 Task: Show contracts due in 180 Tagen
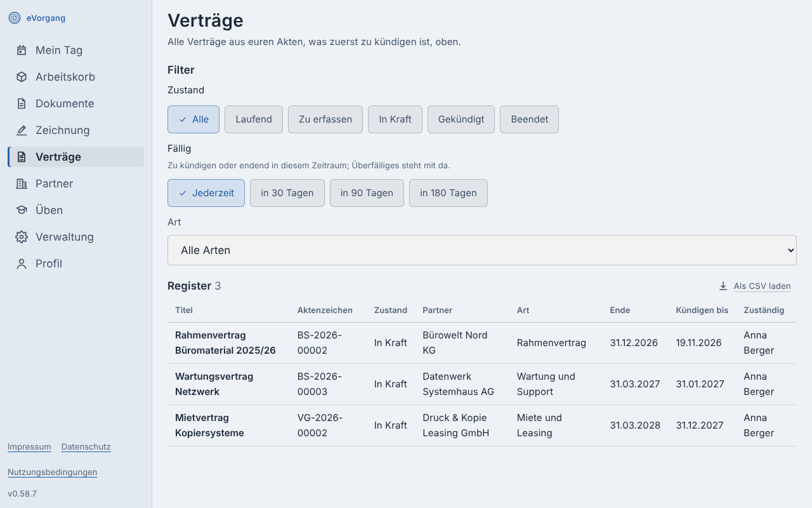coord(449,193)
